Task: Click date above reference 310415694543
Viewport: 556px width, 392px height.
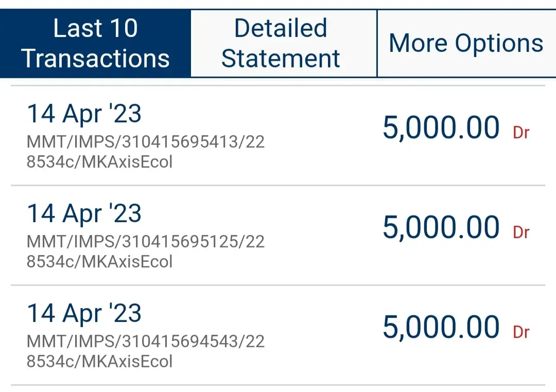Action: [x=84, y=313]
